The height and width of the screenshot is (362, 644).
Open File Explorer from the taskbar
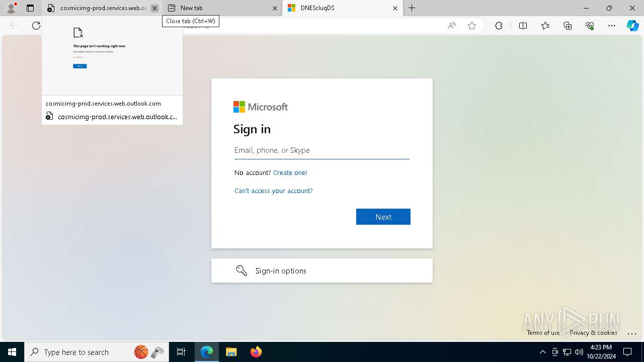point(231,352)
